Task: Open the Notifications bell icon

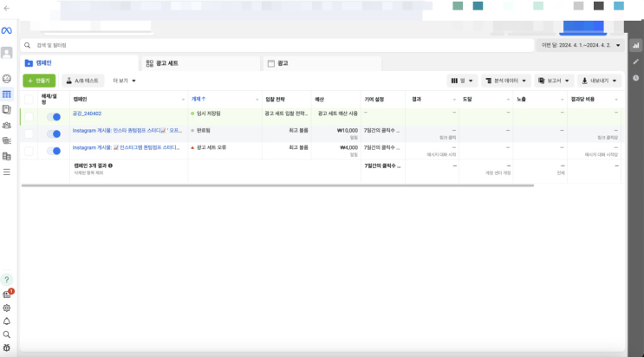Action: [x=7, y=321]
